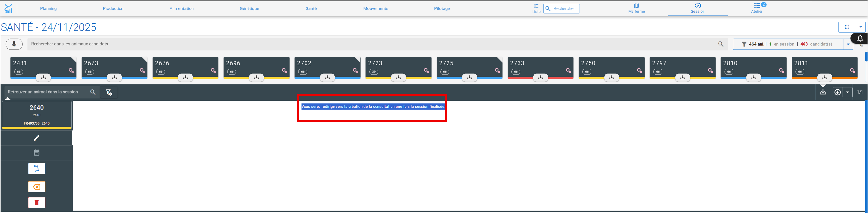Click the session import download icon
This screenshot has width=868, height=213.
[823, 92]
